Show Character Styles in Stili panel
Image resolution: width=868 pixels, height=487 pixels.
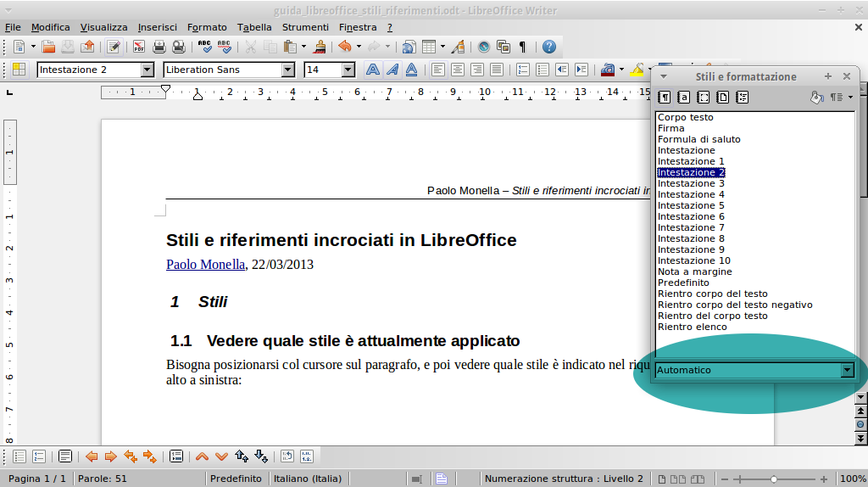point(684,98)
